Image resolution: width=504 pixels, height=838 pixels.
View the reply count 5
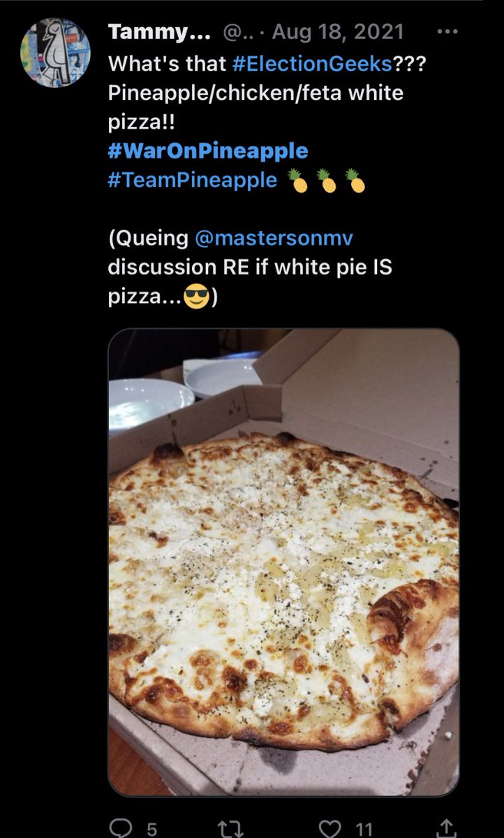pyautogui.click(x=151, y=830)
